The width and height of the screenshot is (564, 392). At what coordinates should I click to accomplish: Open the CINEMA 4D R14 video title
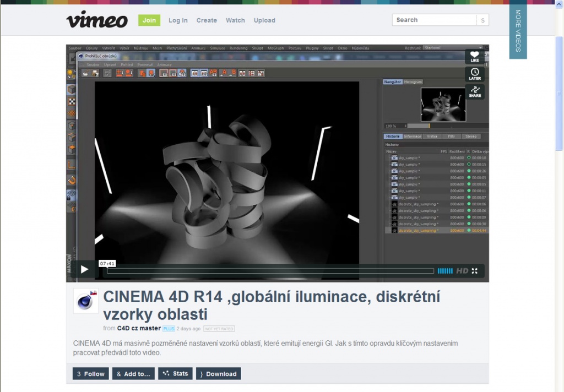click(x=272, y=306)
